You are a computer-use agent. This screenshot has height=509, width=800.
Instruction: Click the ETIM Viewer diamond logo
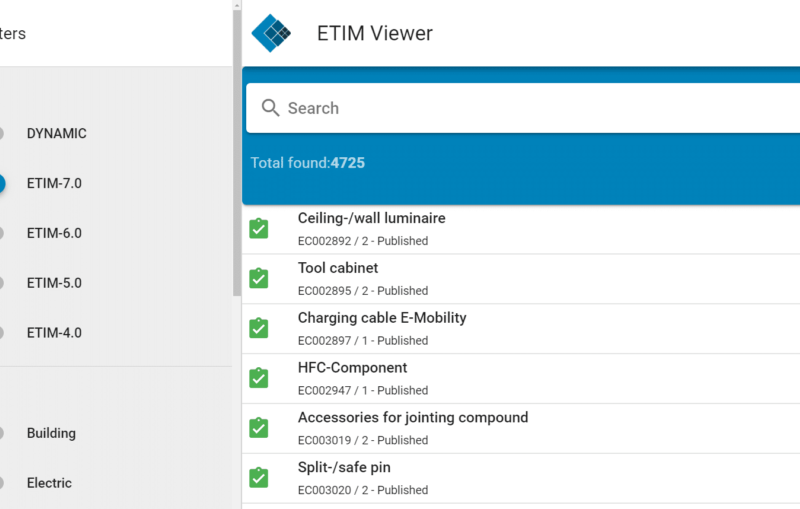[x=271, y=33]
